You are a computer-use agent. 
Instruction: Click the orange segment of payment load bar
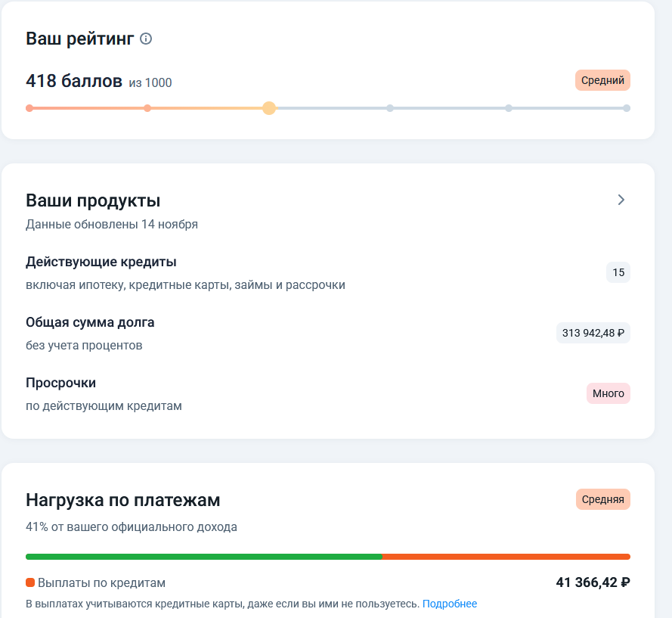tap(506, 557)
